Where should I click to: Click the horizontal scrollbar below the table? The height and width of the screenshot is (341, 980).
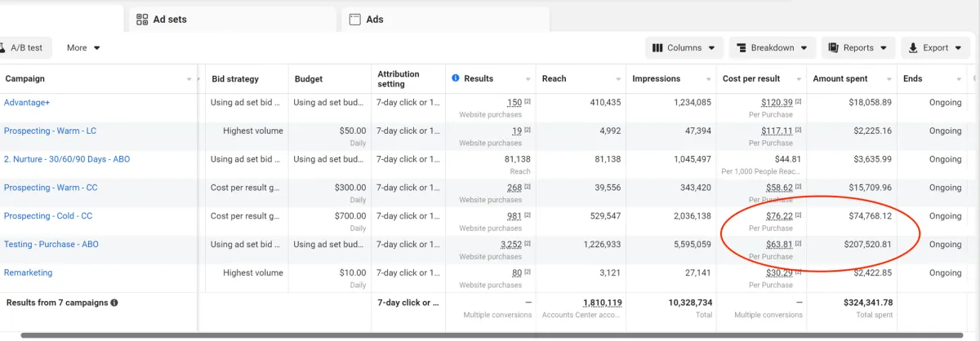coord(490,335)
